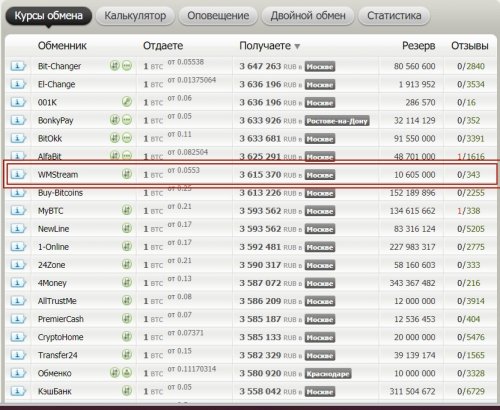Go to the Статистика tab
This screenshot has width=500, height=410.
[x=394, y=16]
